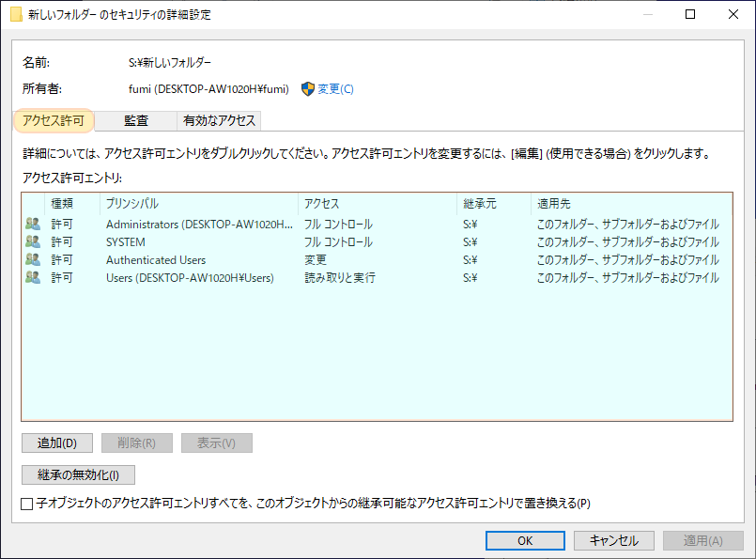Select the Administrators (DESKTOP-AW1020H... principal entry
This screenshot has width=756, height=559.
[x=199, y=225]
